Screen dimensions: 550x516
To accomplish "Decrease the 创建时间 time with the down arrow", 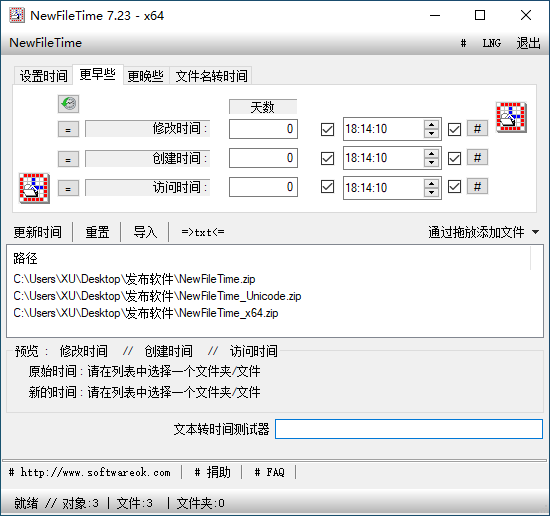I will 431,162.
